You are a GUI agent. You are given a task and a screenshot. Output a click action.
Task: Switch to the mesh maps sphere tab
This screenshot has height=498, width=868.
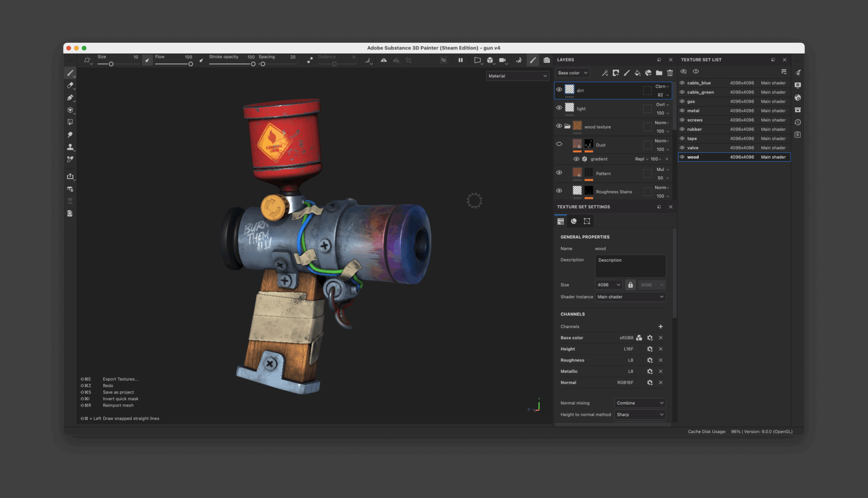click(x=574, y=221)
